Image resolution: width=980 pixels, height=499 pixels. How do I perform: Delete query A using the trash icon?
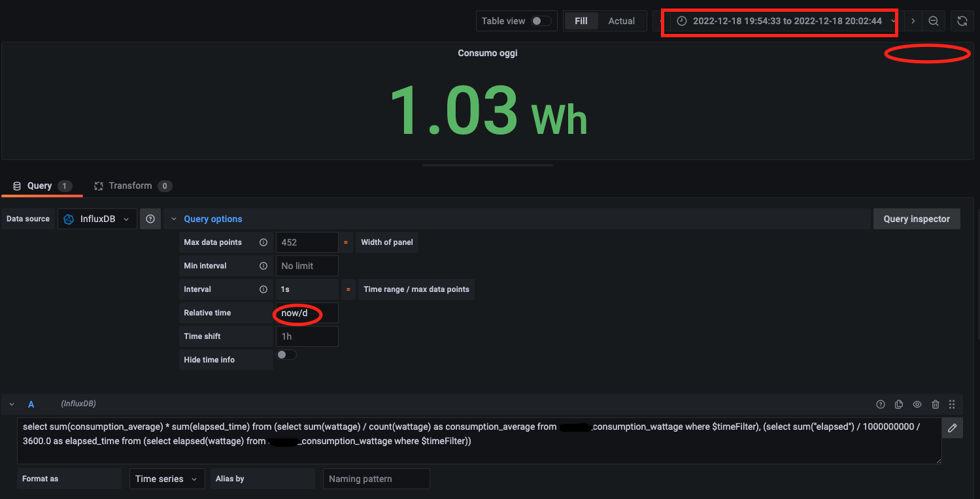tap(935, 404)
